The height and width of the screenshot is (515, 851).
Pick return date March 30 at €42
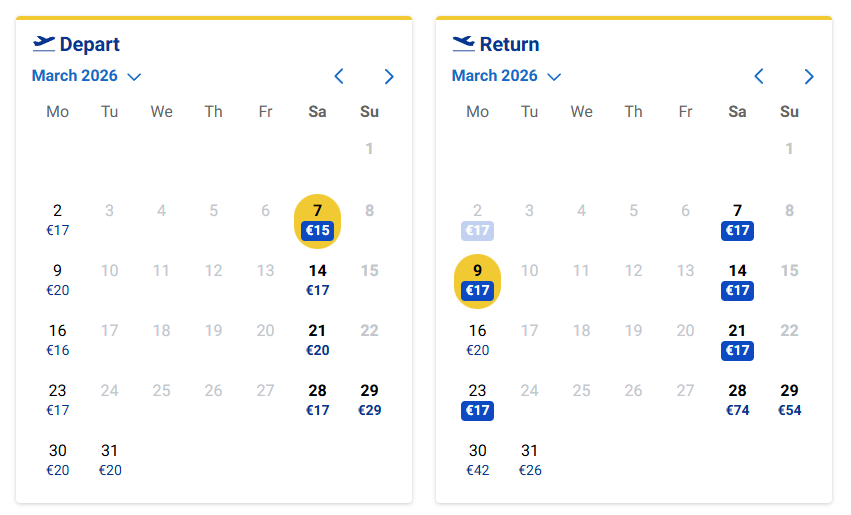pos(478,460)
